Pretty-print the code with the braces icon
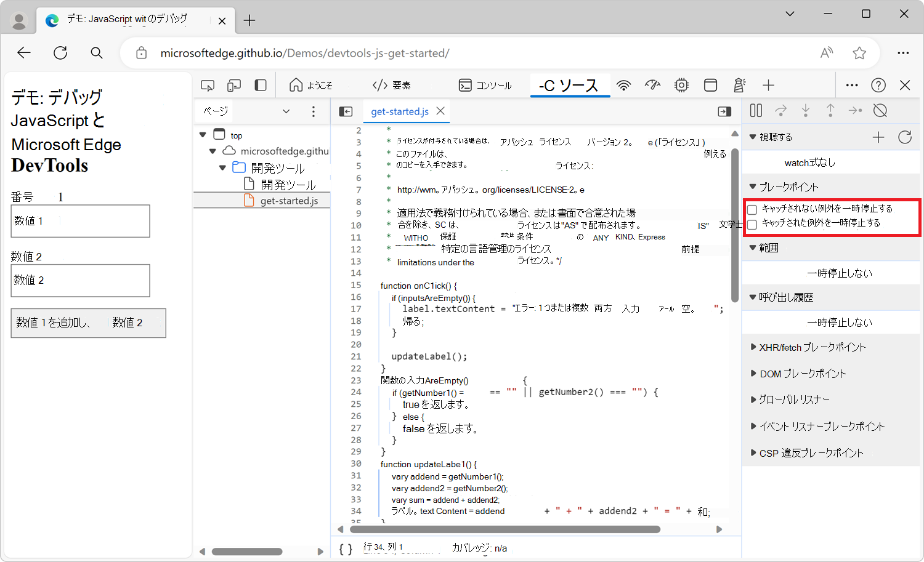 tap(345, 548)
